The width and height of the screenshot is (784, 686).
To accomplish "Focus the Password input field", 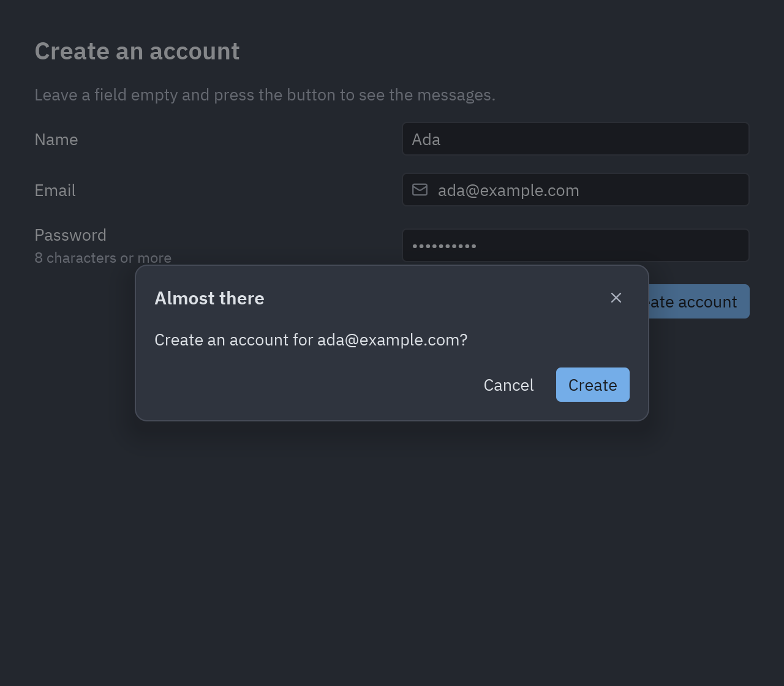I will point(576,246).
